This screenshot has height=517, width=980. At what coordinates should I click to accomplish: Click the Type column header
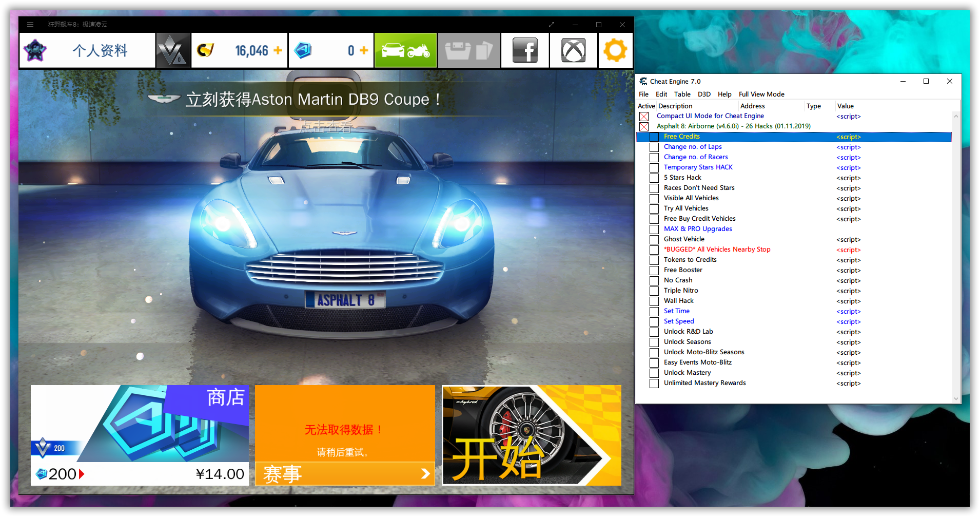(820, 106)
